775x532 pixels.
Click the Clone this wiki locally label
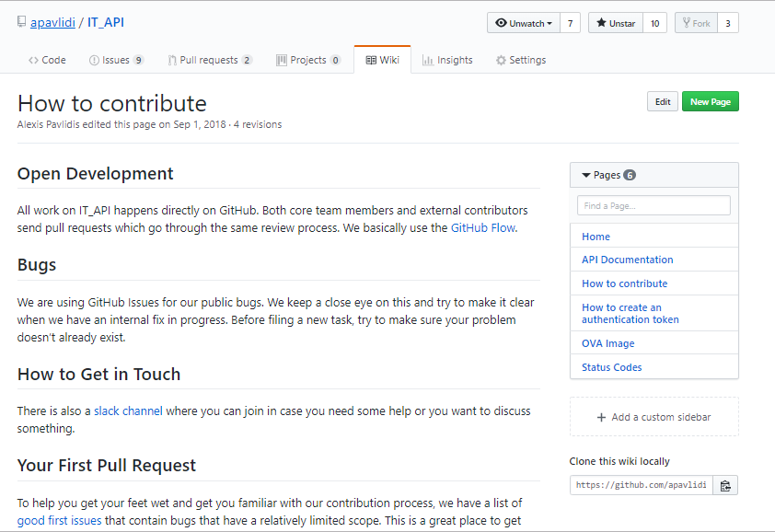[x=619, y=461]
